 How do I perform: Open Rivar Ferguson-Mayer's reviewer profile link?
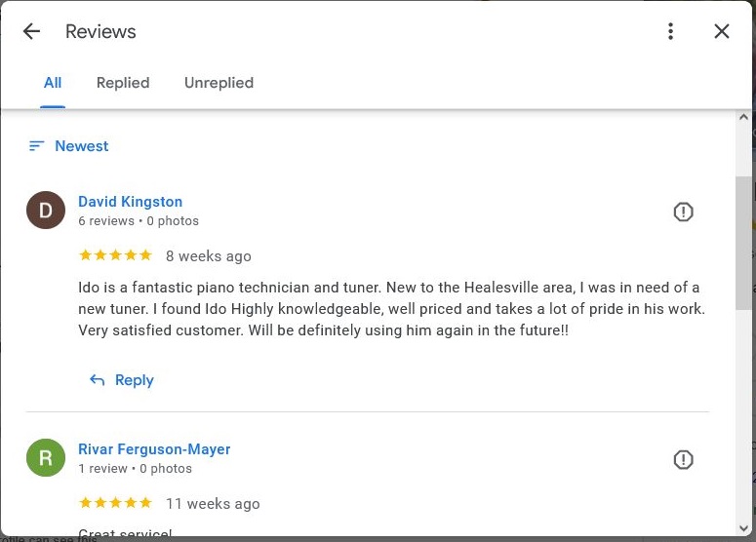pyautogui.click(x=154, y=449)
